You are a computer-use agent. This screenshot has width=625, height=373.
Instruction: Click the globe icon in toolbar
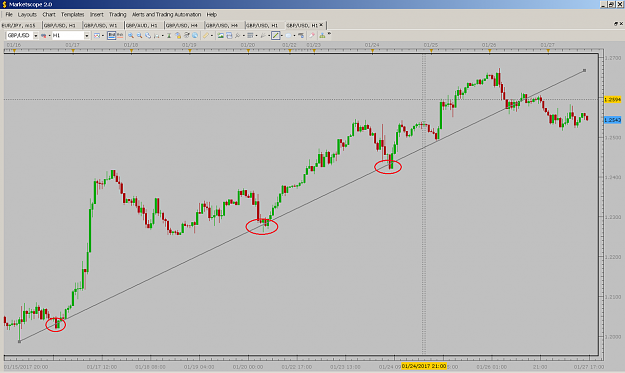pyautogui.click(x=195, y=35)
